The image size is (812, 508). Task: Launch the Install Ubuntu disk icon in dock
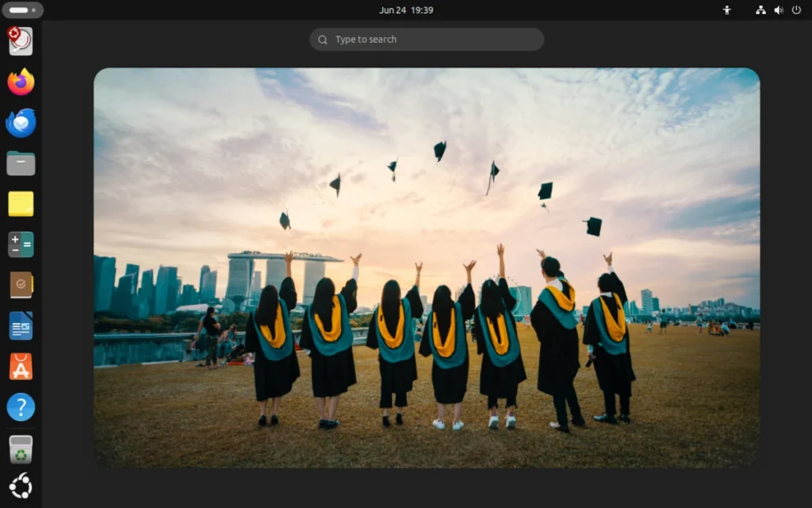21,41
